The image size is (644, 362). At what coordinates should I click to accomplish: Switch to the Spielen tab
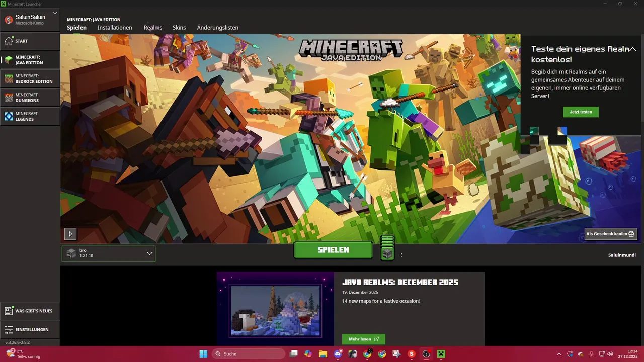tap(76, 28)
